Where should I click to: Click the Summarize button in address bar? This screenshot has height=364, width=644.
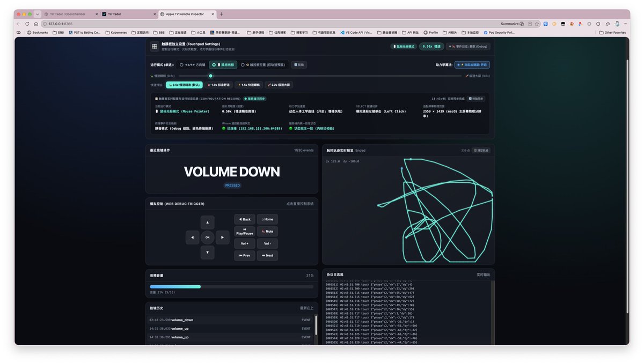pyautogui.click(x=512, y=24)
